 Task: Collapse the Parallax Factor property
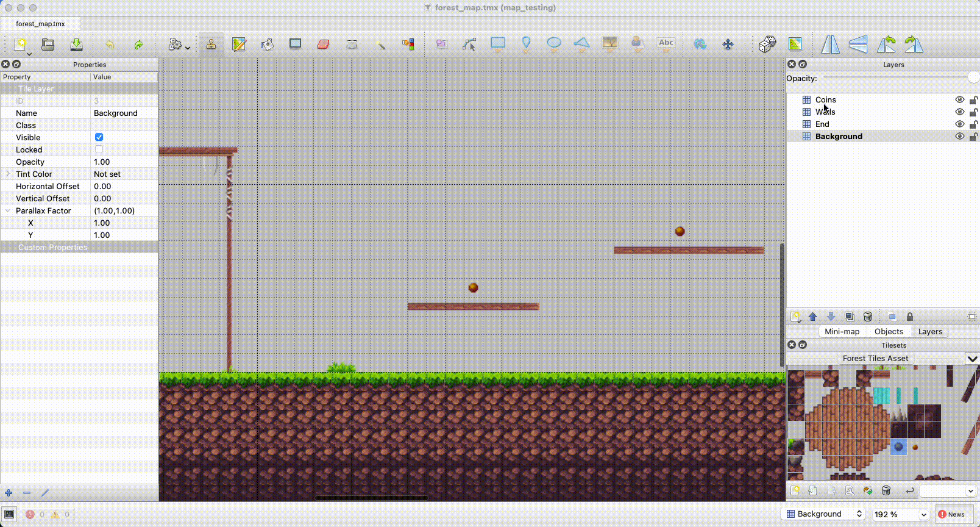(8, 210)
